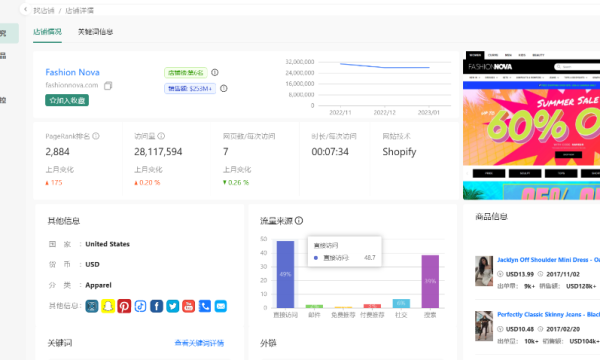600x360 pixels.
Task: Open the info icon next to 流量来源
Action: pos(299,220)
